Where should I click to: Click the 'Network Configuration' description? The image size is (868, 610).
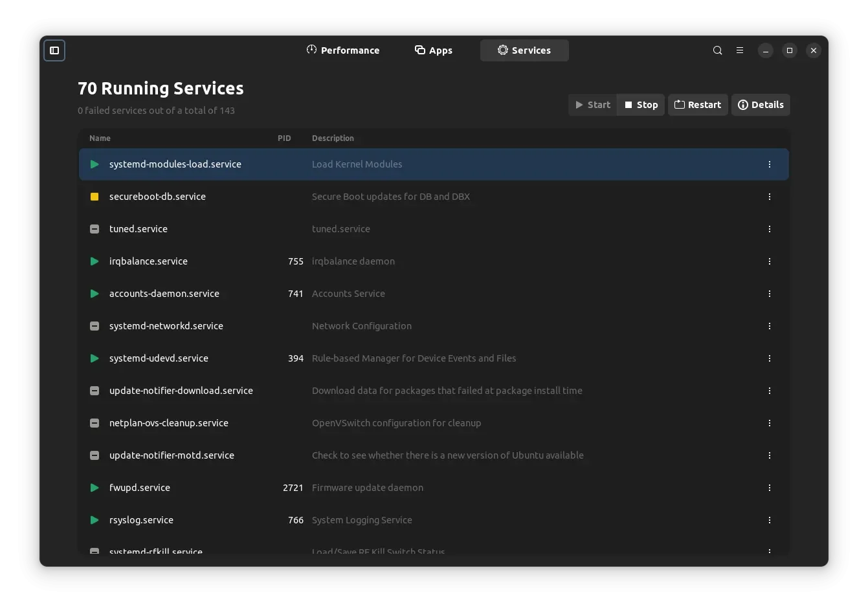coord(362,326)
